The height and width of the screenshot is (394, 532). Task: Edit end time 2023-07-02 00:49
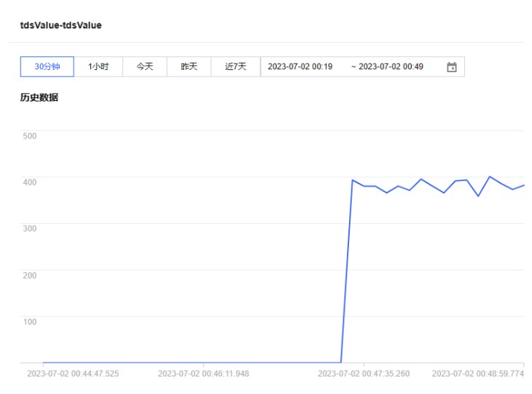391,66
